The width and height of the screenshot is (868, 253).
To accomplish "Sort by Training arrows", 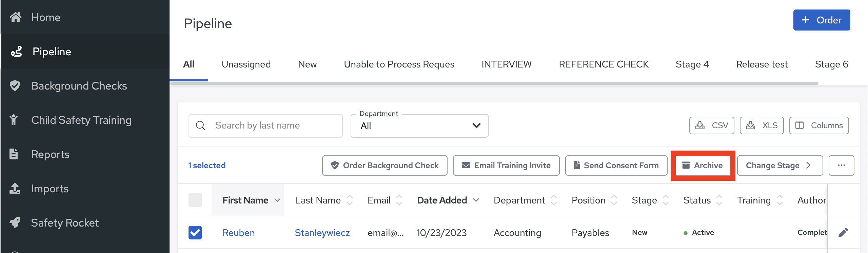I will tap(780, 200).
